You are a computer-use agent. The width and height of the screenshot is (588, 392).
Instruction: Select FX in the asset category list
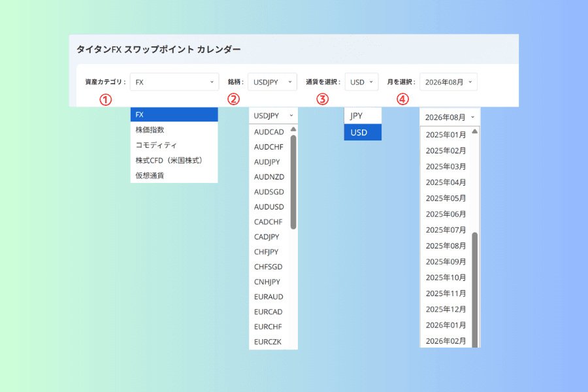[x=174, y=114]
